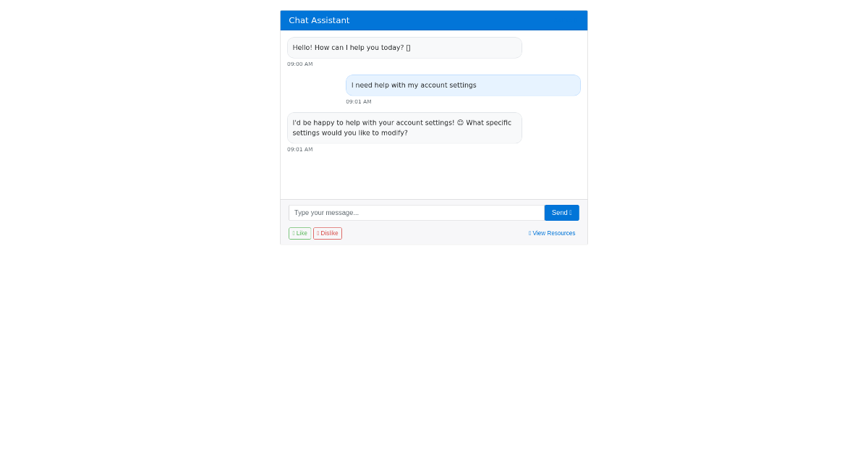Click the thumbs-down icon in the Dislike button
Screen dimensions: 868x456
pos(318,233)
